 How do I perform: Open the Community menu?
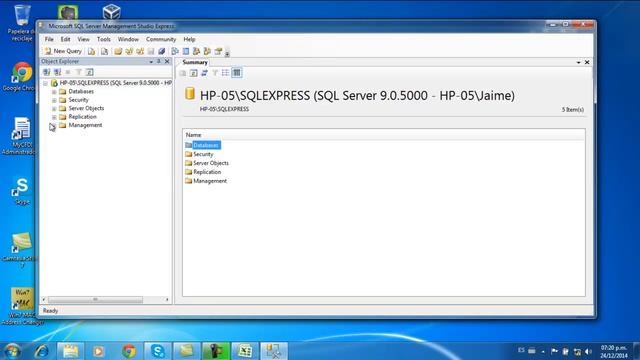[x=161, y=39]
